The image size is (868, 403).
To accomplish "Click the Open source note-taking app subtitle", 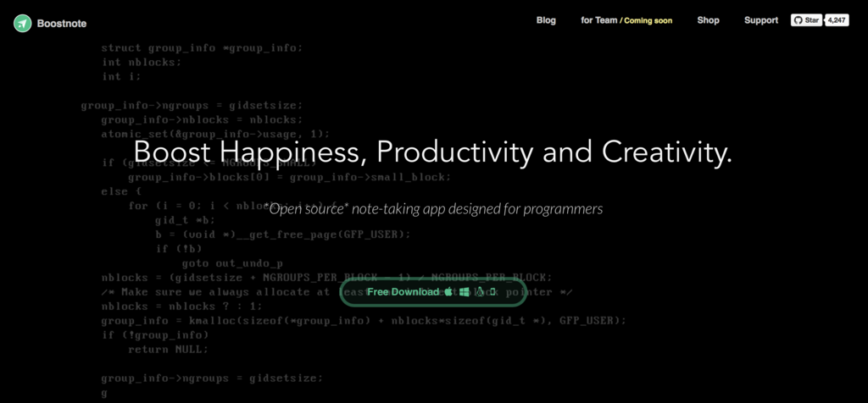I will (x=433, y=209).
